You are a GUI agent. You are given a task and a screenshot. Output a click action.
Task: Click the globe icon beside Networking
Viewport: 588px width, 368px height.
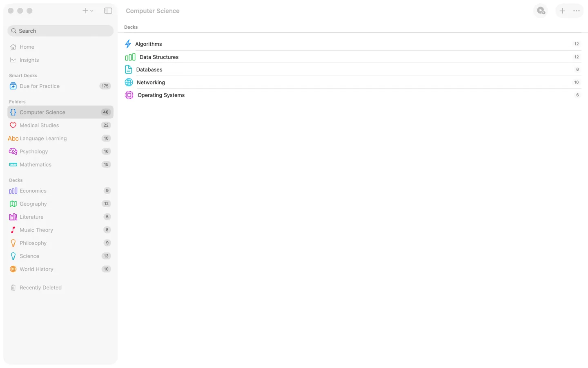[129, 82]
